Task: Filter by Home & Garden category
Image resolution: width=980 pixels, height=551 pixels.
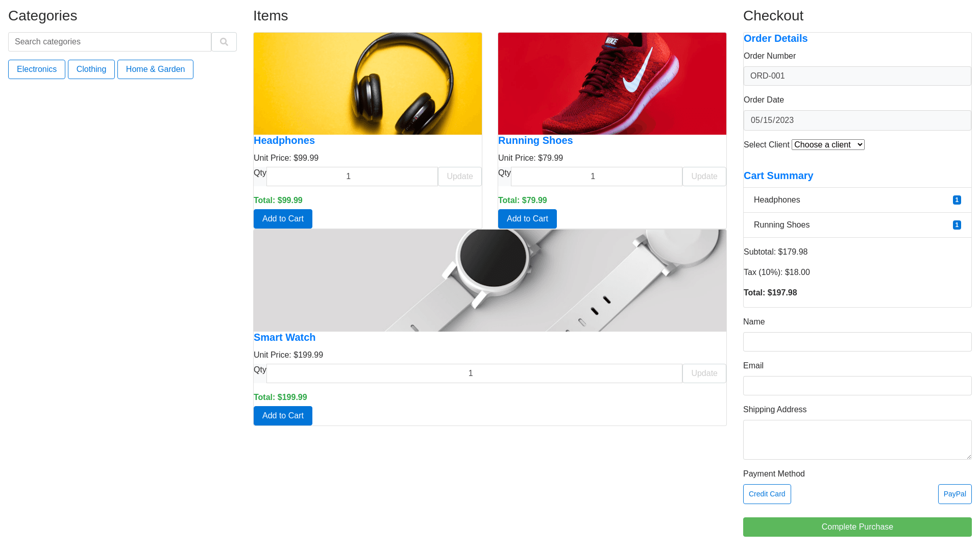Action: [155, 69]
